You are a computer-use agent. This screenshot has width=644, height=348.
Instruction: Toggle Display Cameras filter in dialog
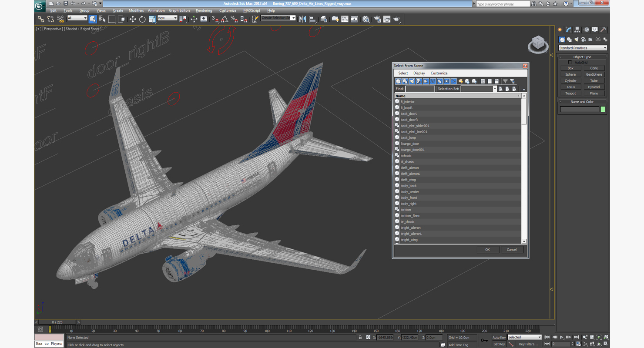pyautogui.click(x=419, y=81)
